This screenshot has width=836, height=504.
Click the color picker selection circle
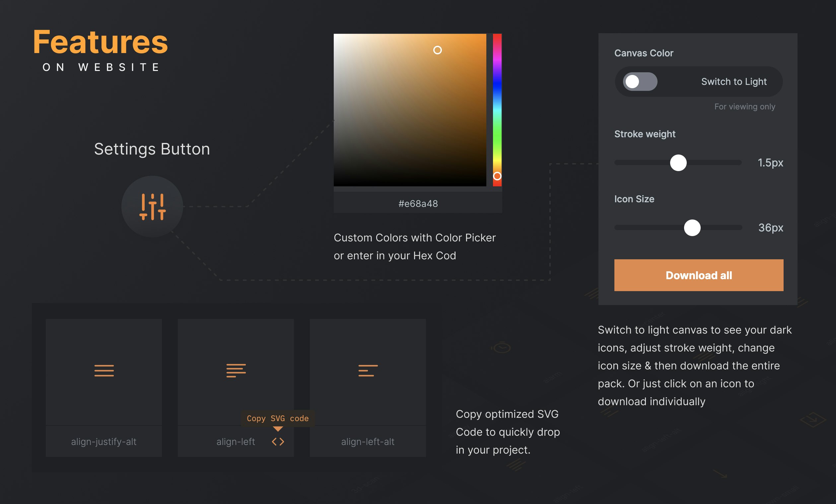click(438, 50)
